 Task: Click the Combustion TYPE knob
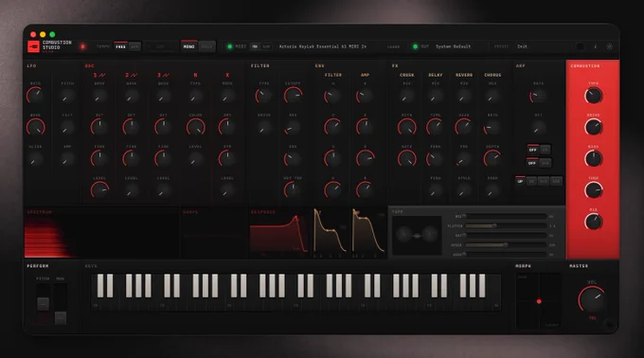click(x=593, y=96)
